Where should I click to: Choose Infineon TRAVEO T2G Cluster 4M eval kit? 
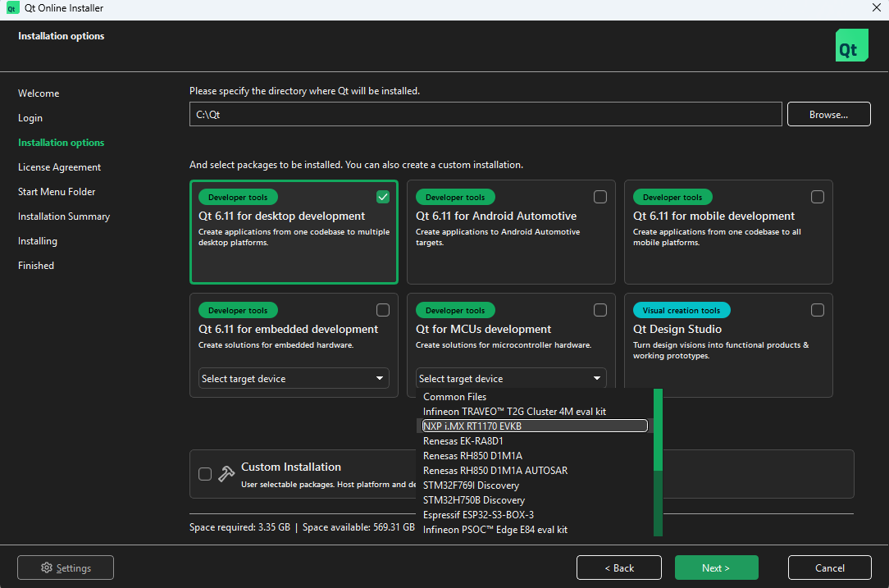535,412
